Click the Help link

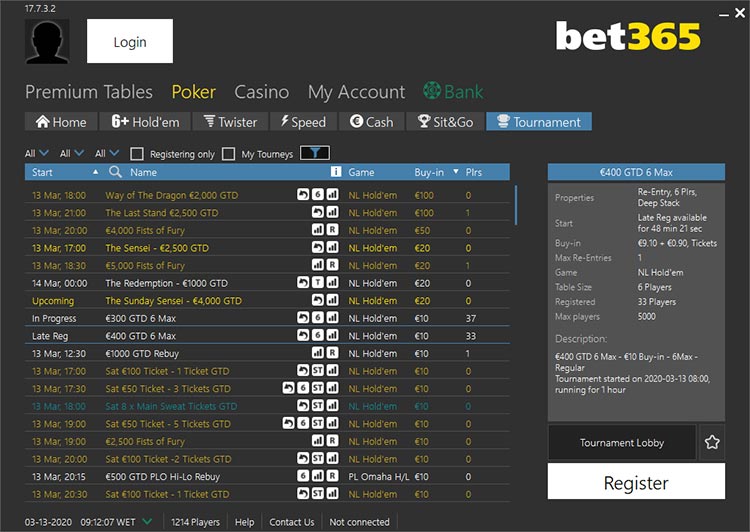tap(244, 522)
